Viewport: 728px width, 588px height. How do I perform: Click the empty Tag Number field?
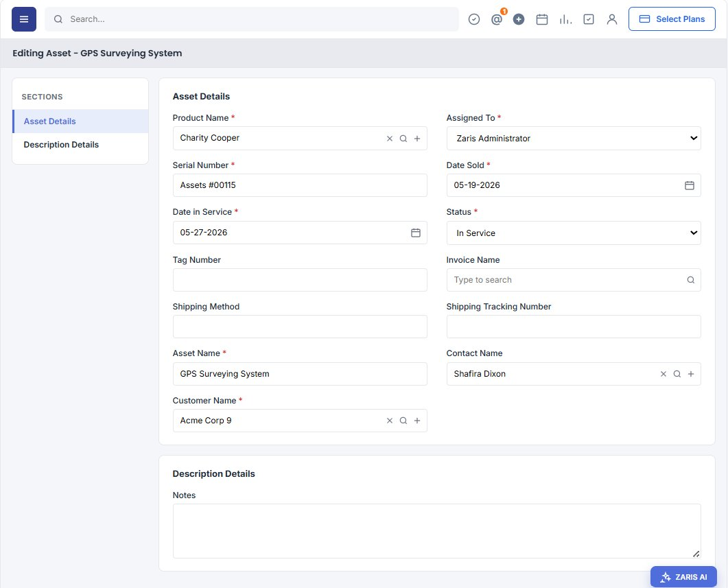[300, 280]
